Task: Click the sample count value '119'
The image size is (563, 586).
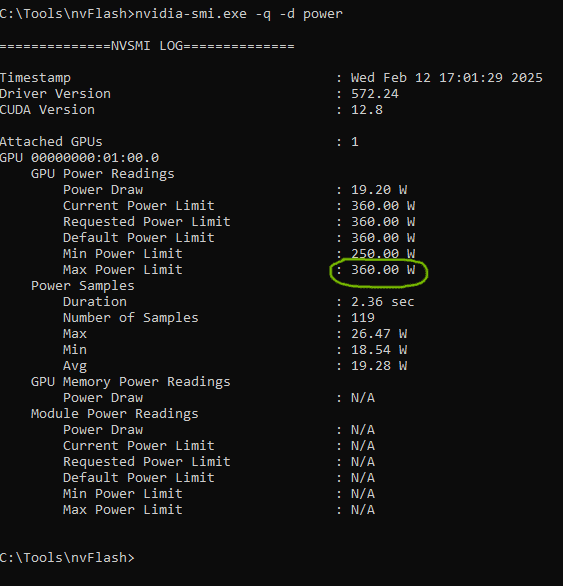Action: (363, 318)
